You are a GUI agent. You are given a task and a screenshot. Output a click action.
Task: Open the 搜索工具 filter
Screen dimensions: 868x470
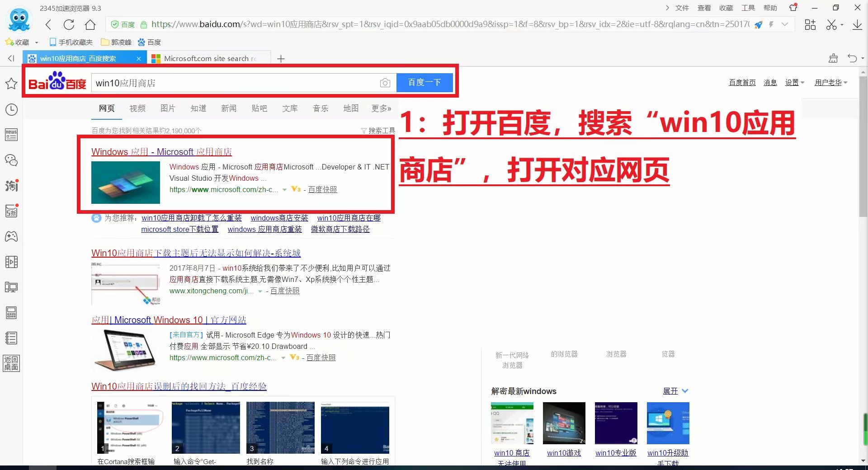378,131
